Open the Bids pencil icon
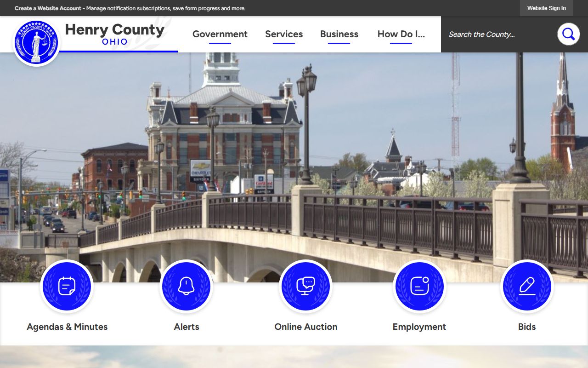 527,286
